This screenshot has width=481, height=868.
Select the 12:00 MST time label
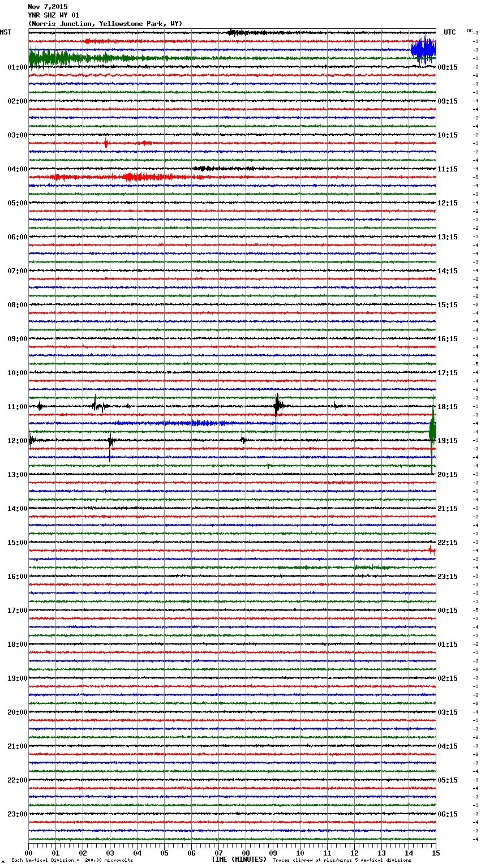click(x=17, y=441)
